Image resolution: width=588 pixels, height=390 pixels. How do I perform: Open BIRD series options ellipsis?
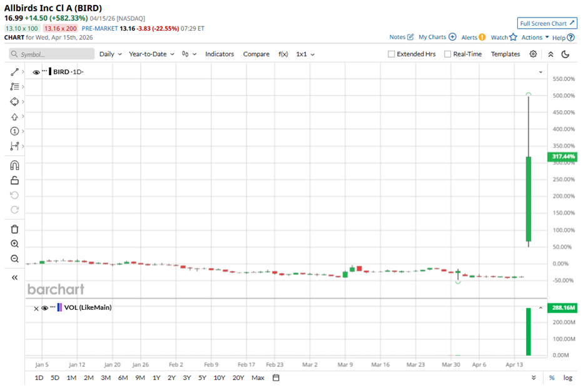coord(44,71)
